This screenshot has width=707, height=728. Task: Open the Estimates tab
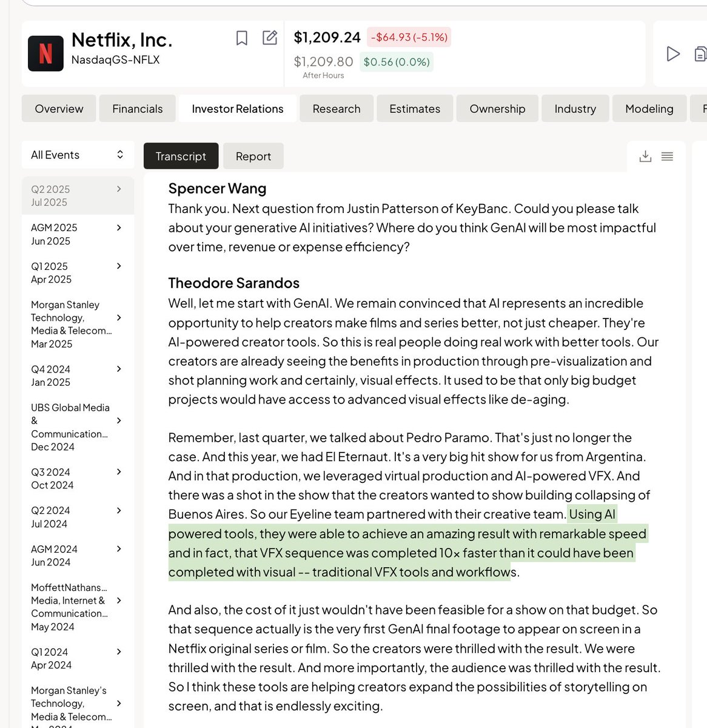pos(415,109)
